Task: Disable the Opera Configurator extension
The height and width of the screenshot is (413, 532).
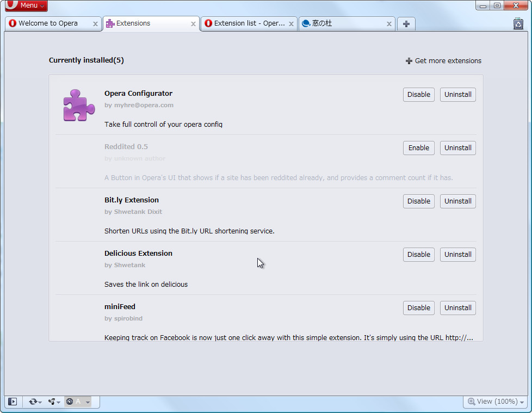Action: coord(419,95)
